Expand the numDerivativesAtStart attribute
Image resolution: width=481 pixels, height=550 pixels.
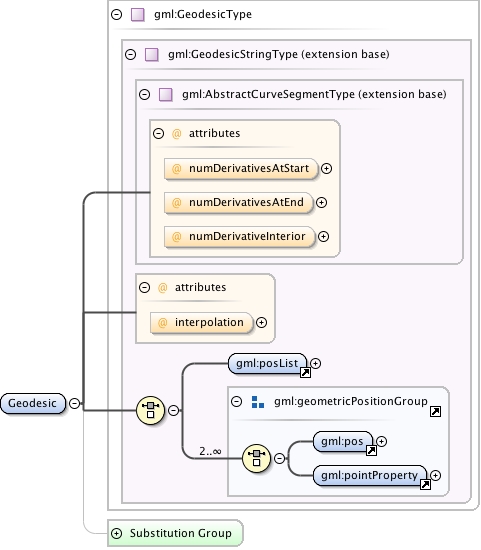point(326,169)
